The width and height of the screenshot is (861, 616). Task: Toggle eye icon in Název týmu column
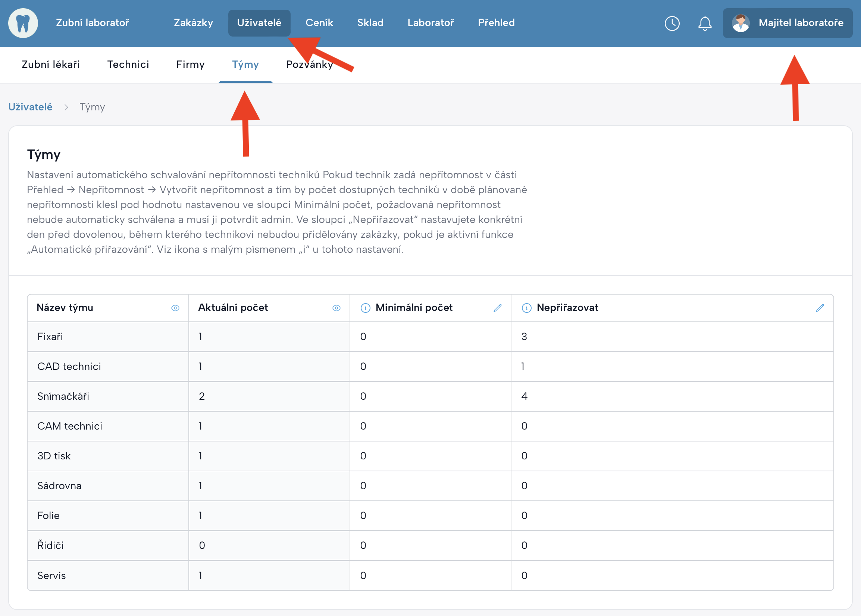tap(175, 308)
